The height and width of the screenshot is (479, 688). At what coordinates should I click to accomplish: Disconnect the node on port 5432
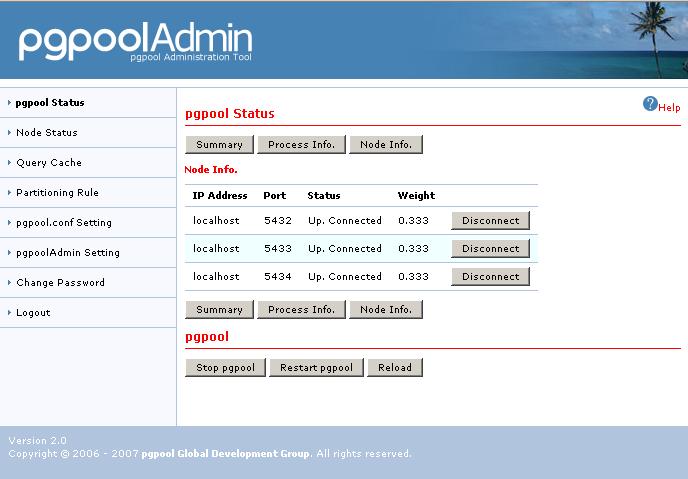click(490, 220)
